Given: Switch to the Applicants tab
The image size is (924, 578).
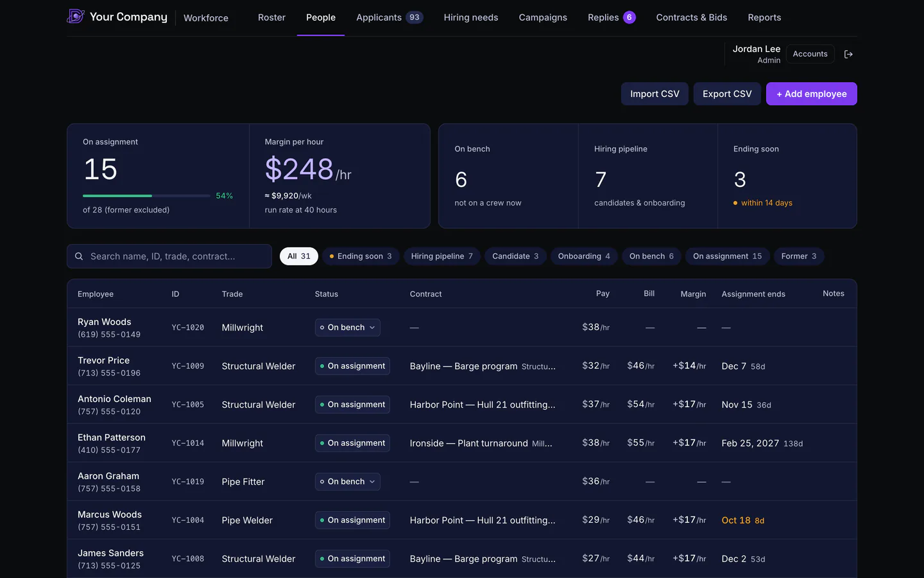Looking at the screenshot, I should pos(389,17).
